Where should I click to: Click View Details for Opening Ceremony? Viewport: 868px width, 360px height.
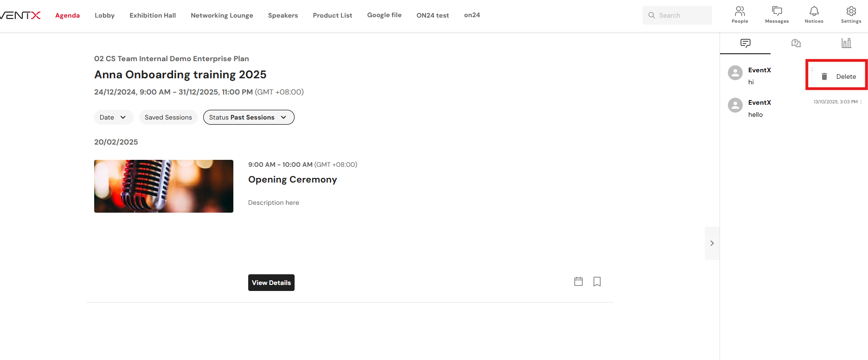[271, 283]
